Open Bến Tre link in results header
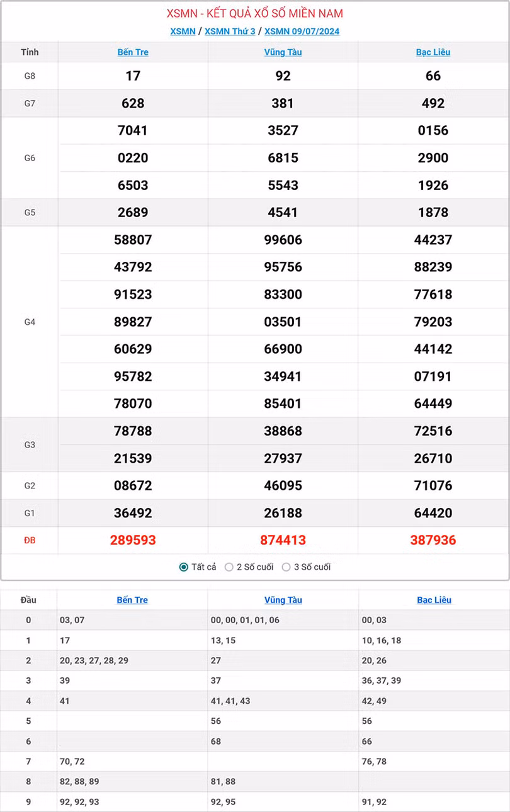 tap(133, 52)
